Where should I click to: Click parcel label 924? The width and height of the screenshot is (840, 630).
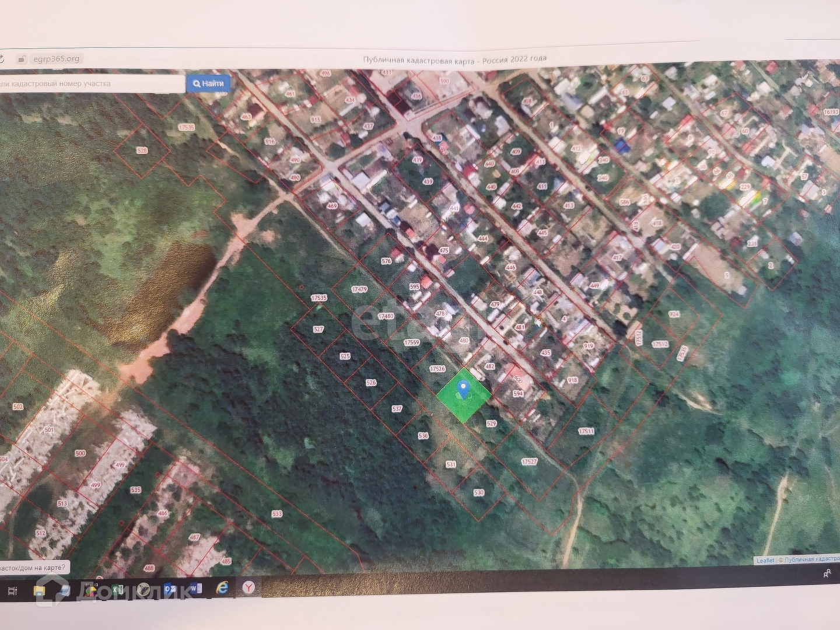point(674,314)
